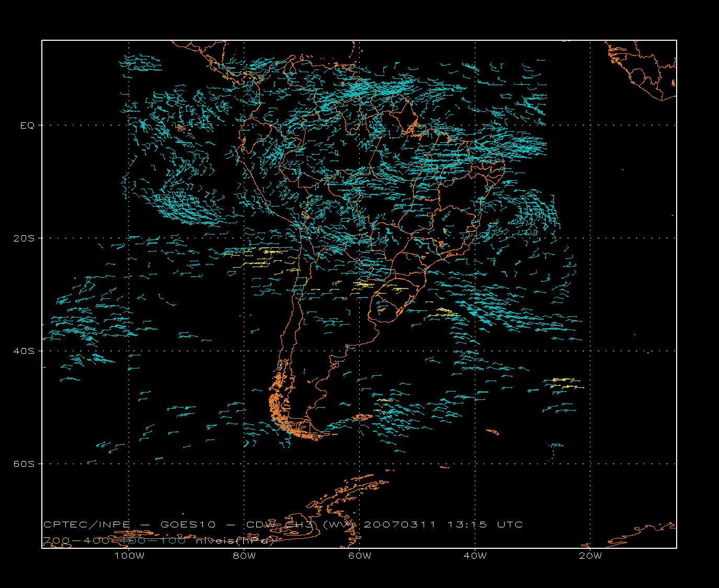The height and width of the screenshot is (588, 719).
Task: Click the 'EQ' latitude label
Action: tap(27, 125)
